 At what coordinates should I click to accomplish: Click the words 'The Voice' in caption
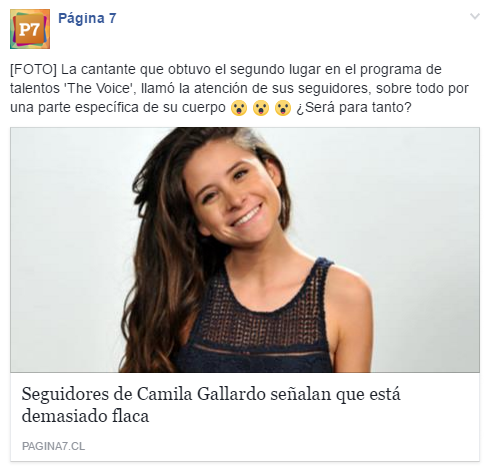pos(99,88)
